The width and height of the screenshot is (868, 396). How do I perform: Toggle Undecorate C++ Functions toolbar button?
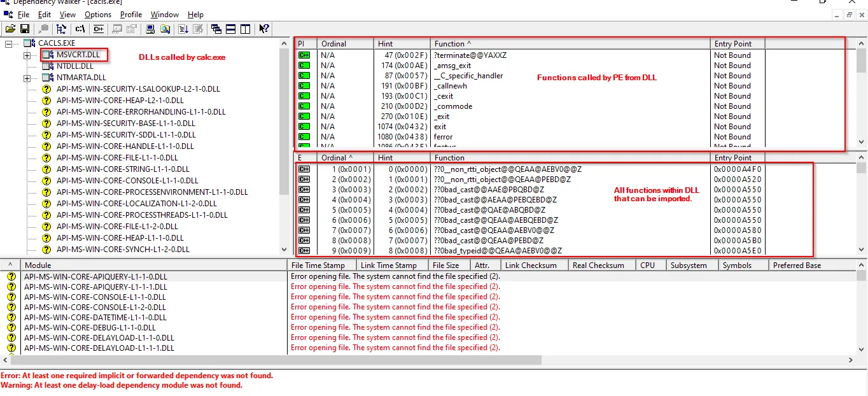pos(99,29)
